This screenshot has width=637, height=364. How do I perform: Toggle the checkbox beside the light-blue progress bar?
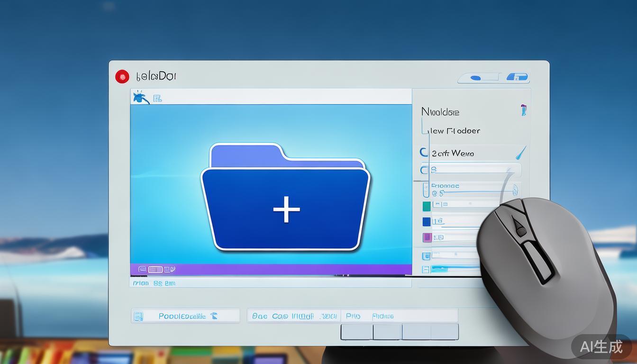(426, 269)
